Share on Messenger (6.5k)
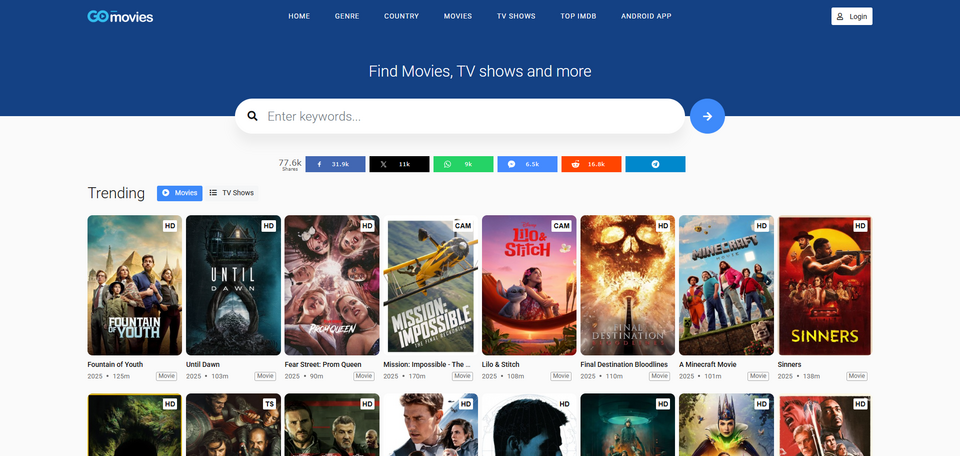960x456 pixels. coord(527,164)
